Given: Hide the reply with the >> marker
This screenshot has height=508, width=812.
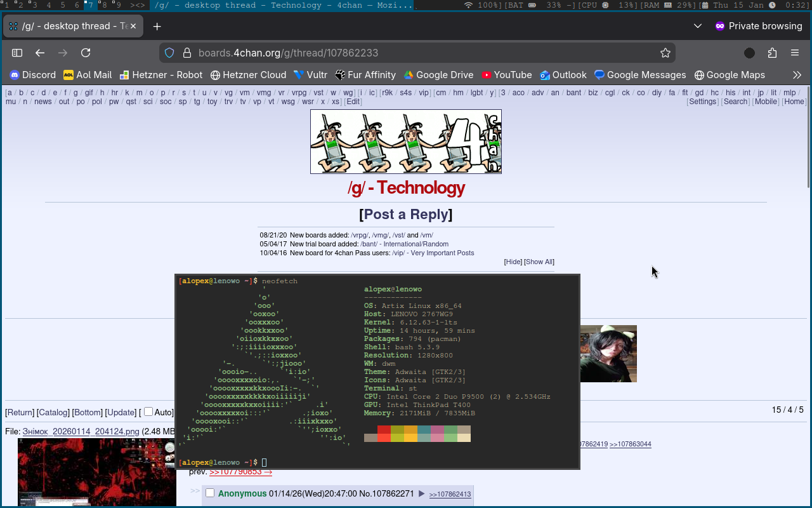Looking at the screenshot, I should (195, 491).
